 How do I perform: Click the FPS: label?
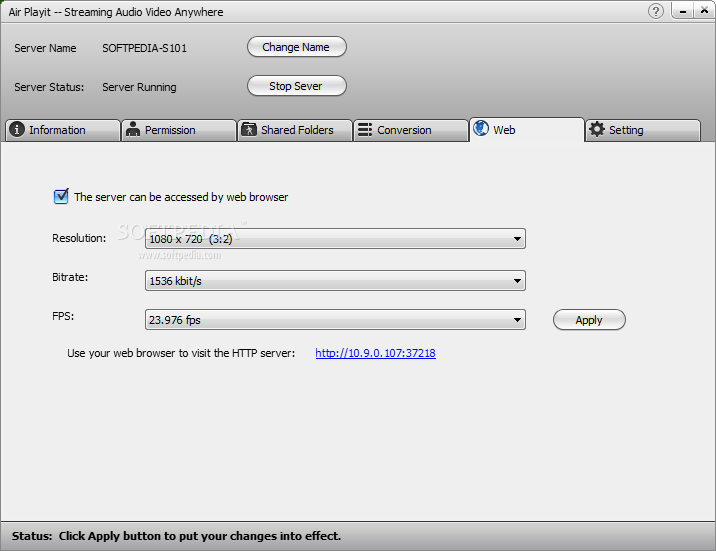[63, 316]
